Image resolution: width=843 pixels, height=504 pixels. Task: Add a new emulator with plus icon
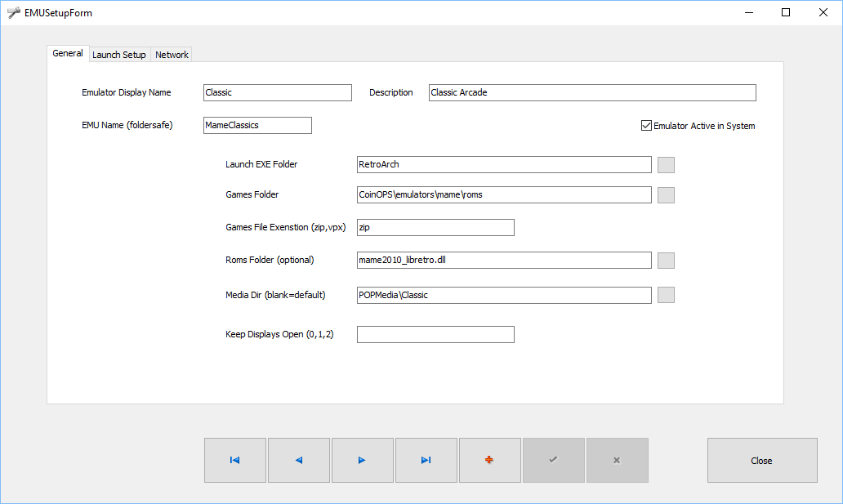(489, 461)
